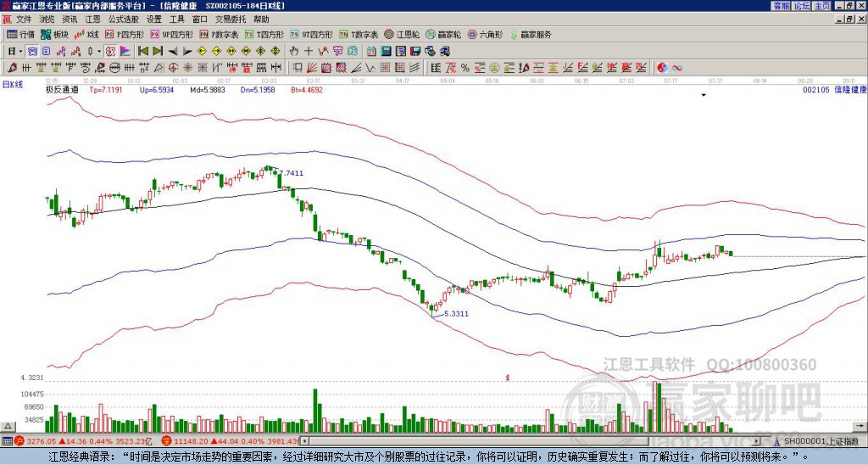The image size is (868, 465).
Task: Select the percent % tool icon
Action: (465, 68)
